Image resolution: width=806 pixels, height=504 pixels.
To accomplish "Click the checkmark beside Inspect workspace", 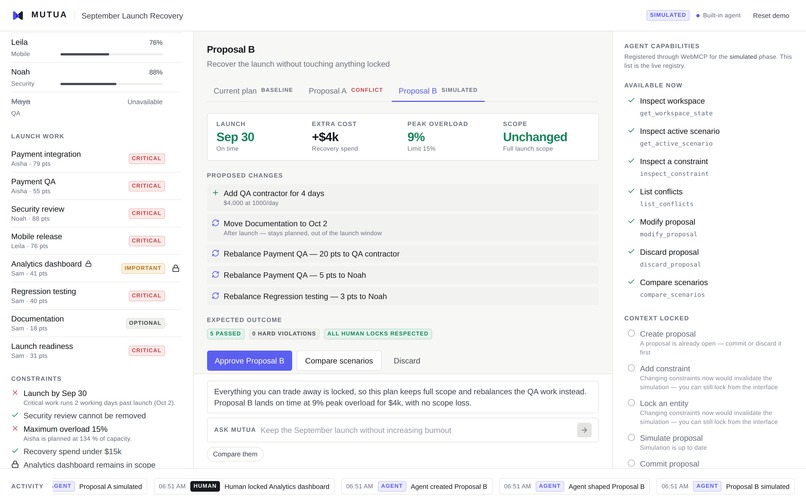I will [631, 100].
